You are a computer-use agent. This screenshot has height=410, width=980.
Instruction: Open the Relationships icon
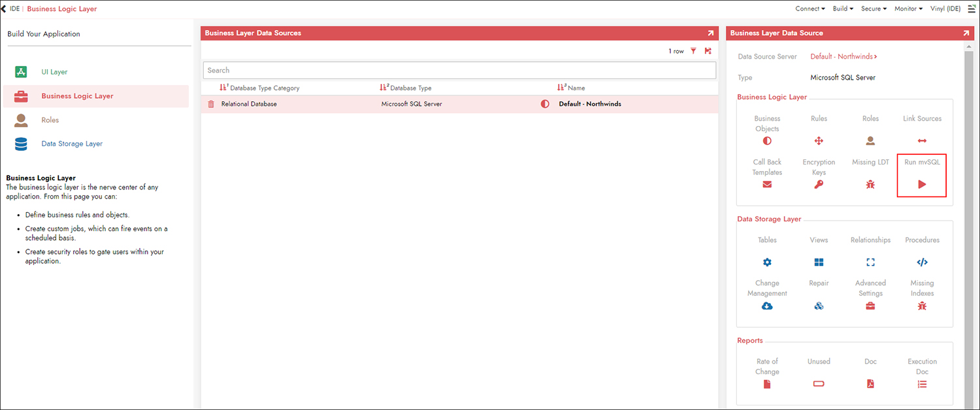[x=870, y=262]
